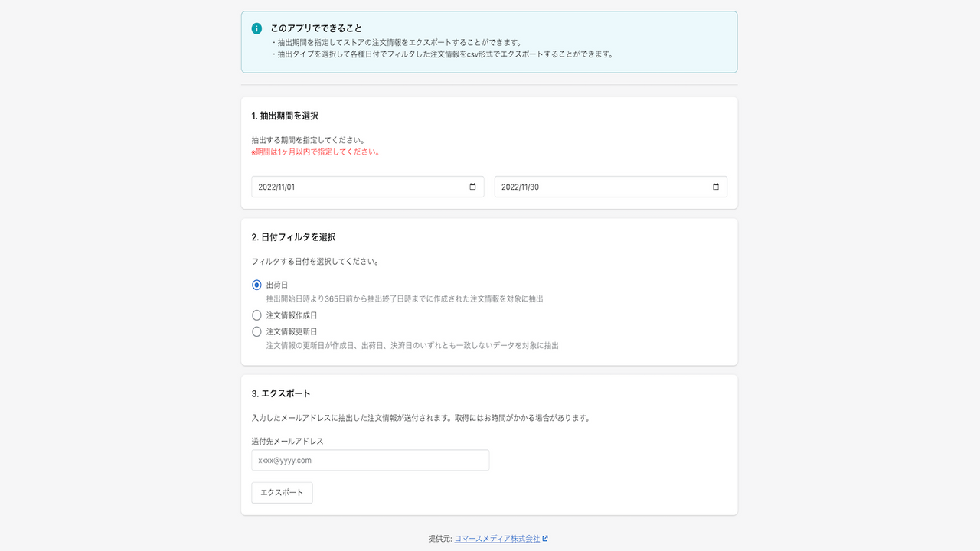Viewport: 980px width, 551px height.
Task: Open the calendar picker on the start date
Action: [473, 186]
